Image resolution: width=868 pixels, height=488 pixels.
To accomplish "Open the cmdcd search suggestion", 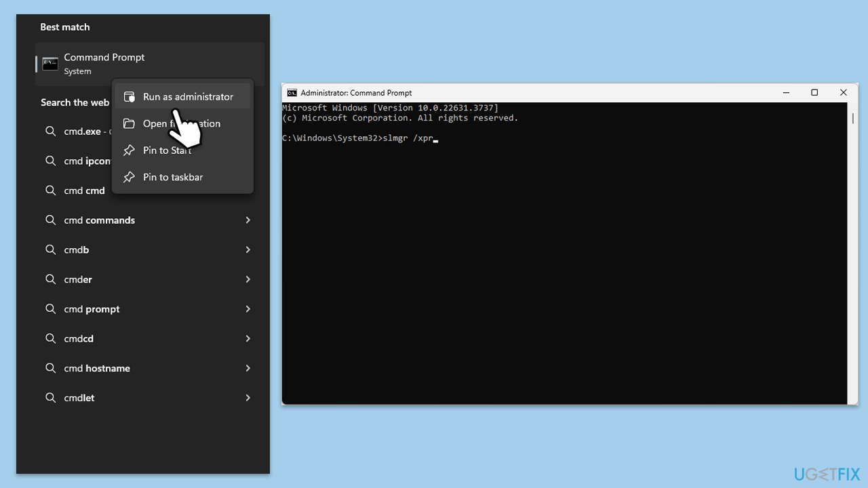I will click(x=79, y=339).
